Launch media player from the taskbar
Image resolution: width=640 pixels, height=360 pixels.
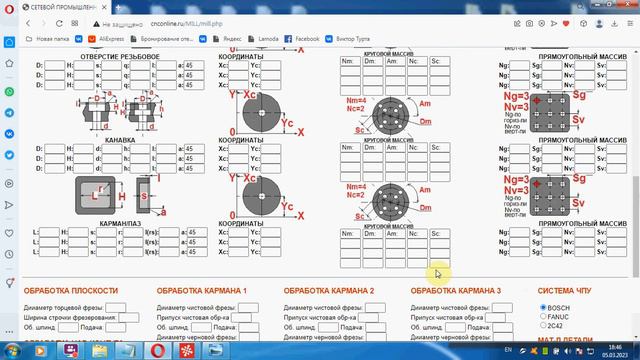point(40,350)
